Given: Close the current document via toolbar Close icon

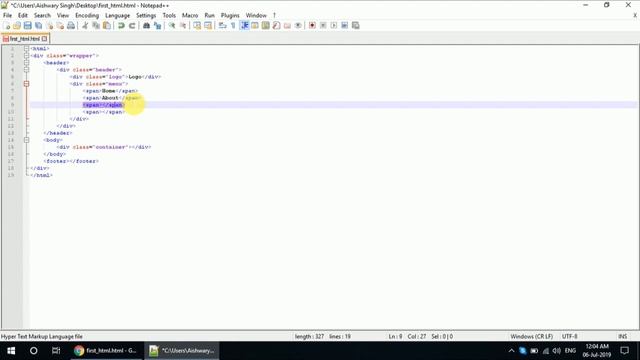Looking at the screenshot, I should 49,26.
